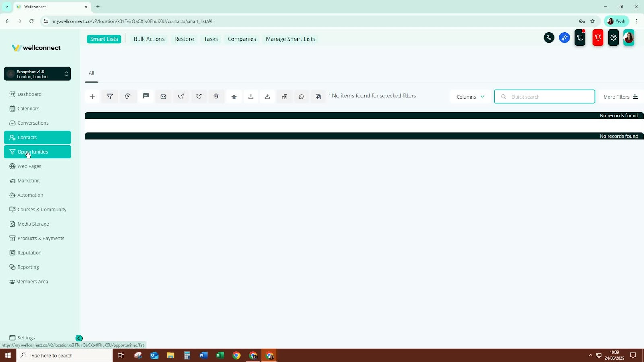Open the user profile avatar
The width and height of the screenshot is (644, 362).
pyautogui.click(x=629, y=38)
